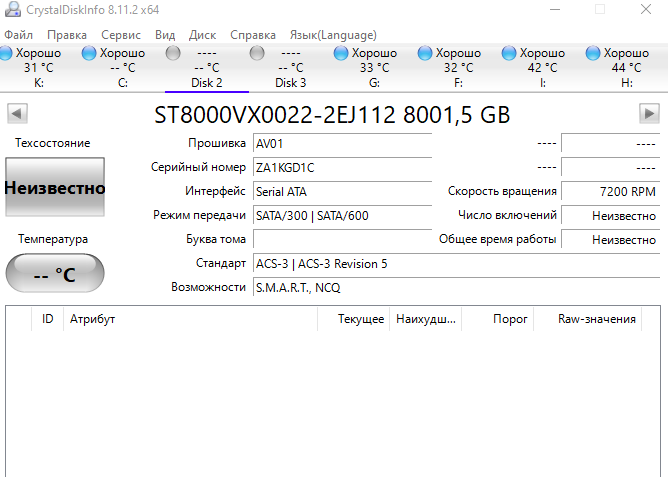Click the blue status orb for F:
The image size is (668, 477).
click(x=424, y=53)
